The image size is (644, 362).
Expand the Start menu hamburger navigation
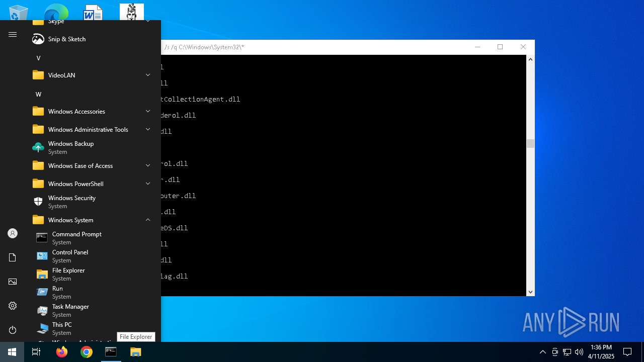pyautogui.click(x=13, y=35)
